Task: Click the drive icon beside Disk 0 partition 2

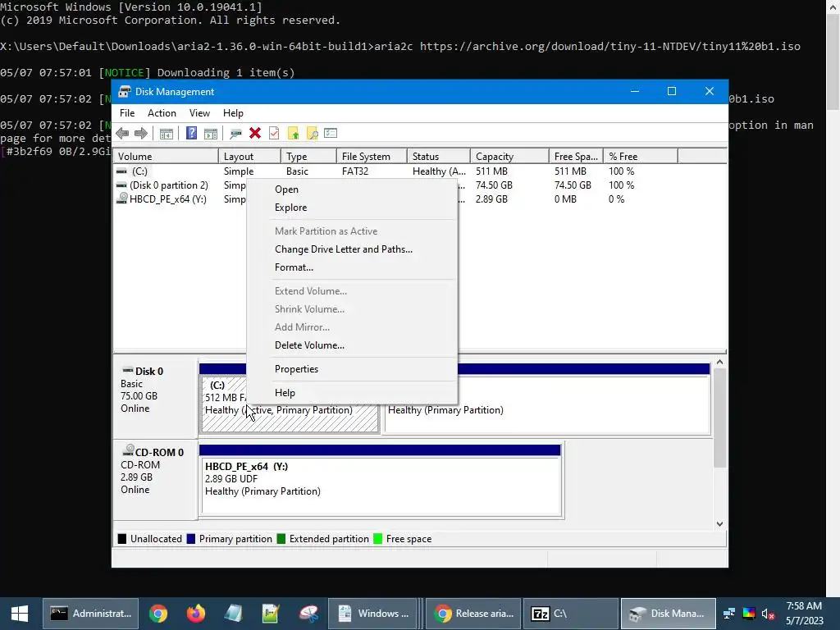Action: point(121,185)
